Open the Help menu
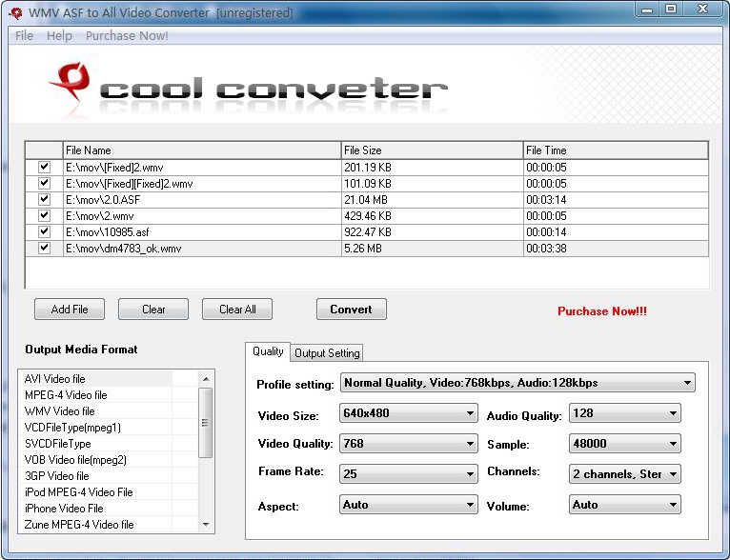 (x=60, y=36)
